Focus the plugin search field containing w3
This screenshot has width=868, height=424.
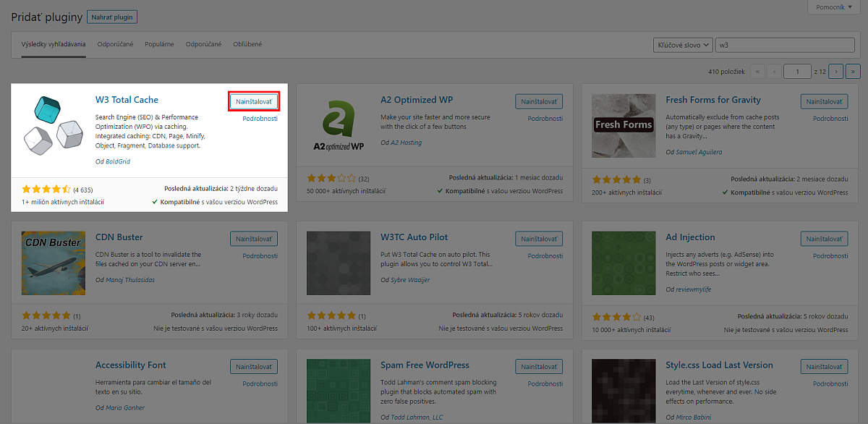coord(785,45)
